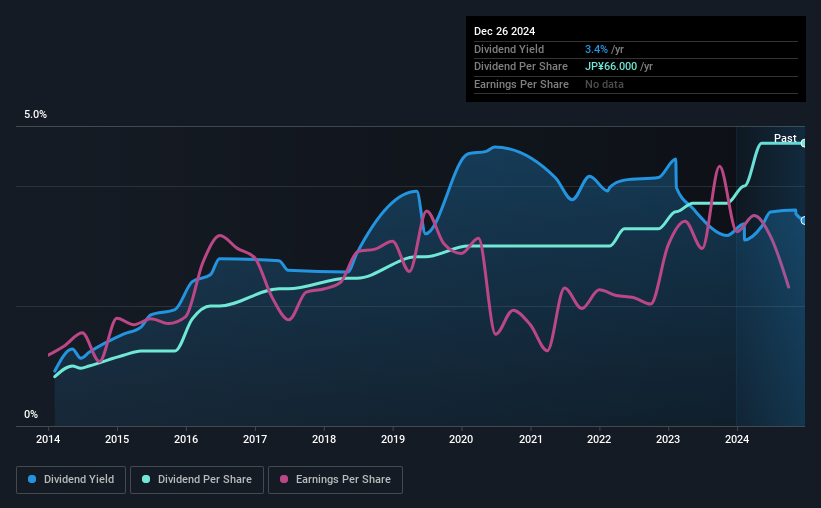Click the JP¥66.000 dividend per share value
Image resolution: width=821 pixels, height=508 pixels.
tap(611, 67)
